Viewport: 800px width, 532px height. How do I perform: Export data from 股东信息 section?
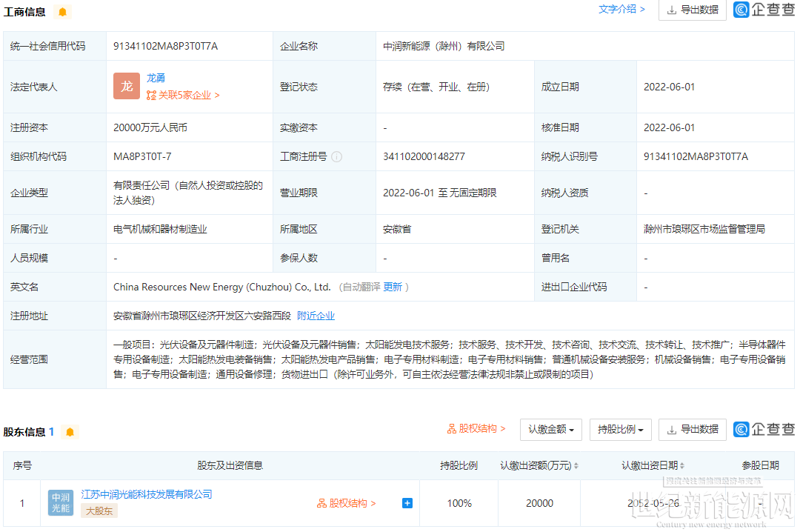[x=692, y=430]
